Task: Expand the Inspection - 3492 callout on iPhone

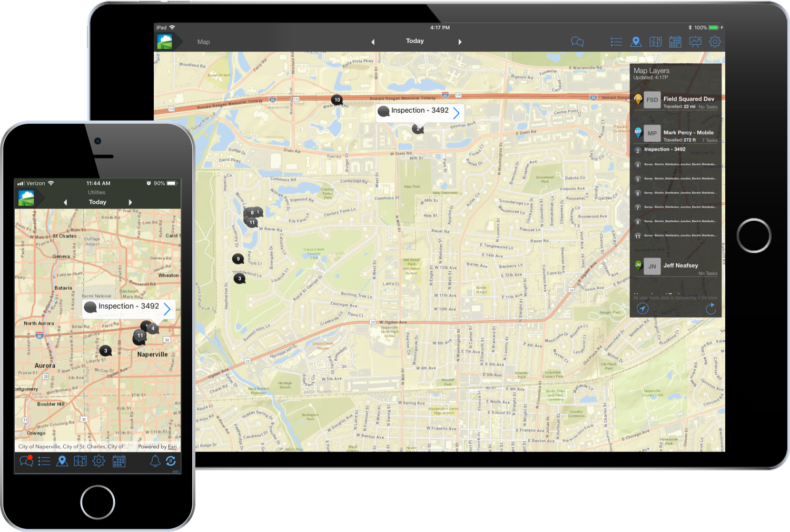Action: click(167, 309)
